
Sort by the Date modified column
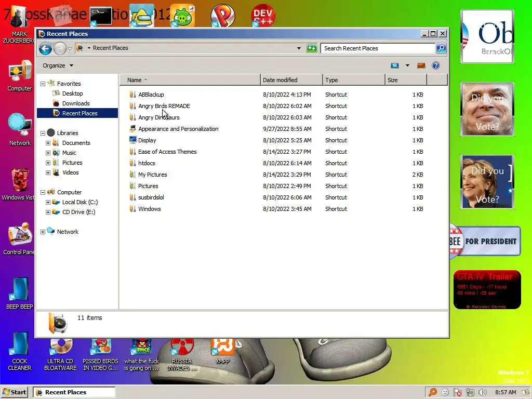coord(291,80)
